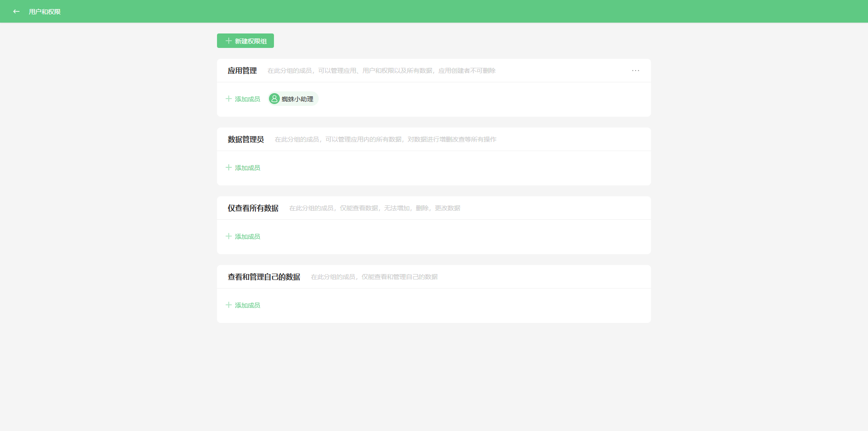Add member to 仅查看所有数据 group
The width and height of the screenshot is (868, 431).
click(x=243, y=236)
